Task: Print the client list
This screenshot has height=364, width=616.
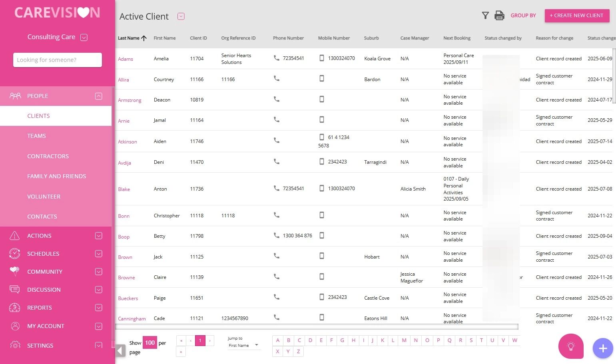Action: coord(499,16)
